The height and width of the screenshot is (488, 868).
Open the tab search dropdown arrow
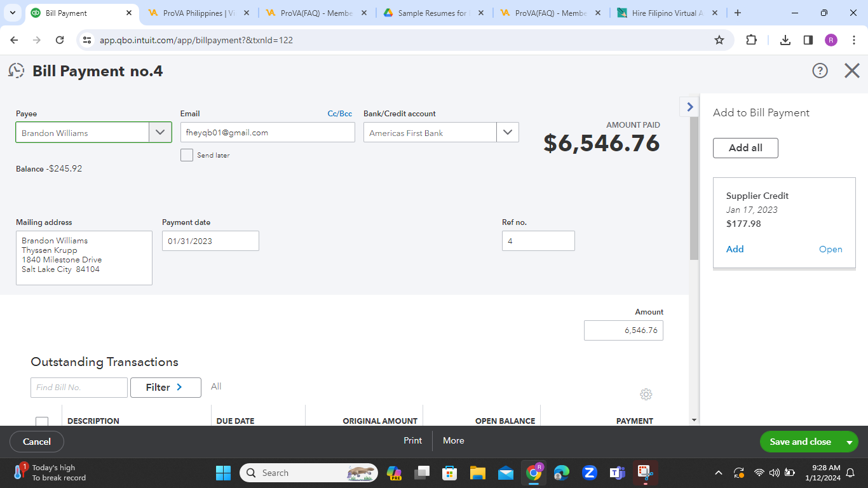[x=12, y=13]
